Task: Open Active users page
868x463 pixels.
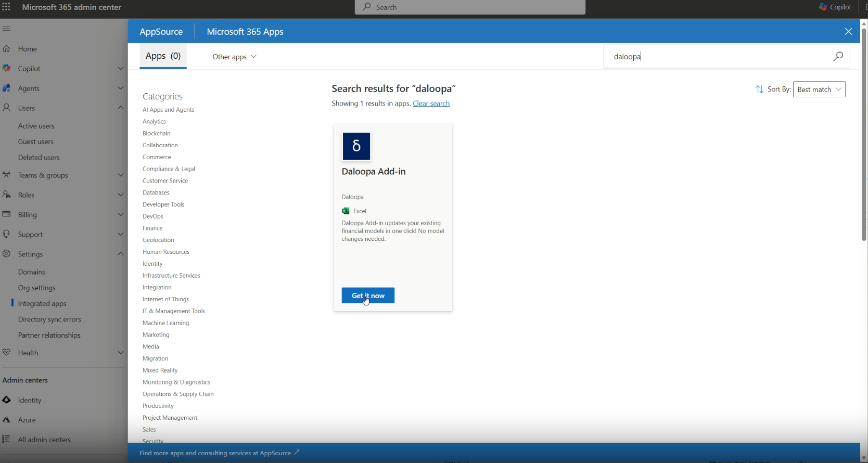Action: tap(36, 126)
